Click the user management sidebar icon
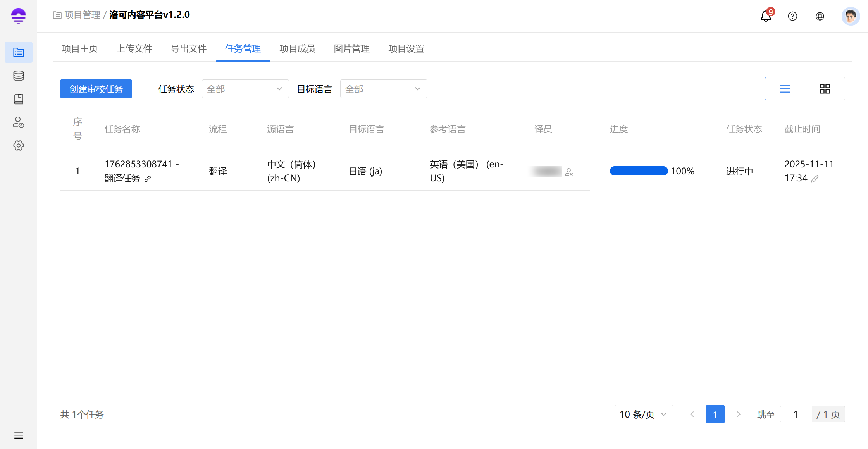Viewport: 868px width, 449px height. coord(19,122)
